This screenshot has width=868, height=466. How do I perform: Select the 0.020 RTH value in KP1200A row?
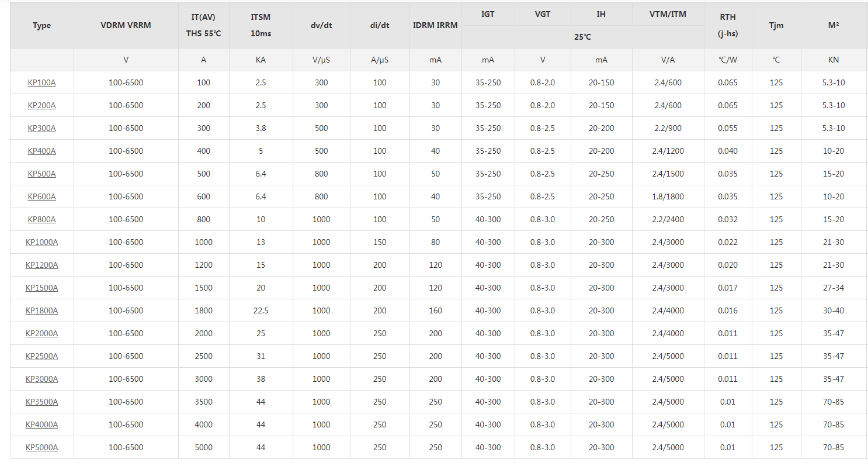point(728,265)
